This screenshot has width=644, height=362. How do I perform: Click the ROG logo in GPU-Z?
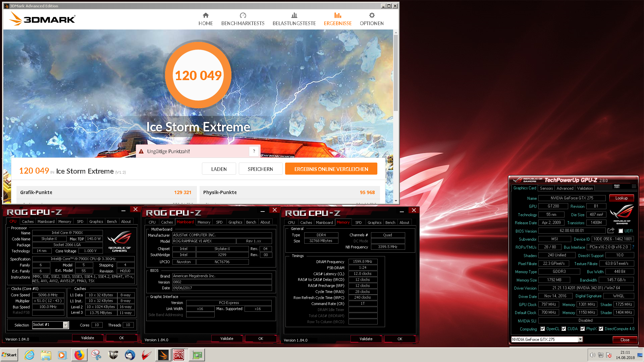click(x=622, y=214)
